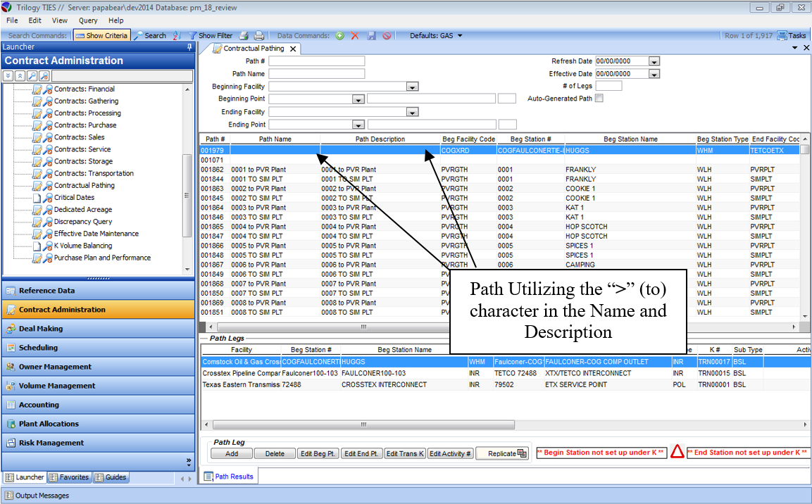The width and height of the screenshot is (812, 504).
Task: Toggle the Auto-Generated Path checkbox
Action: coord(599,99)
